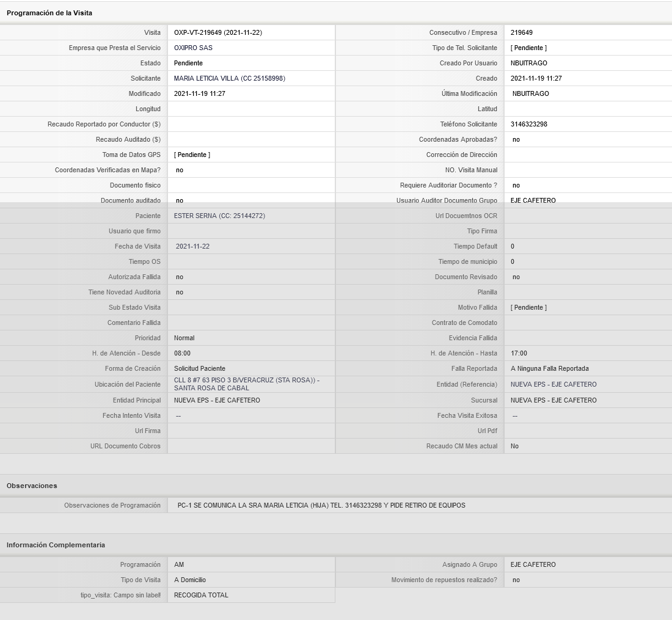Select Falla Reportada value A Ninguna Falla Reportada
This screenshot has width=672, height=620.
[549, 368]
